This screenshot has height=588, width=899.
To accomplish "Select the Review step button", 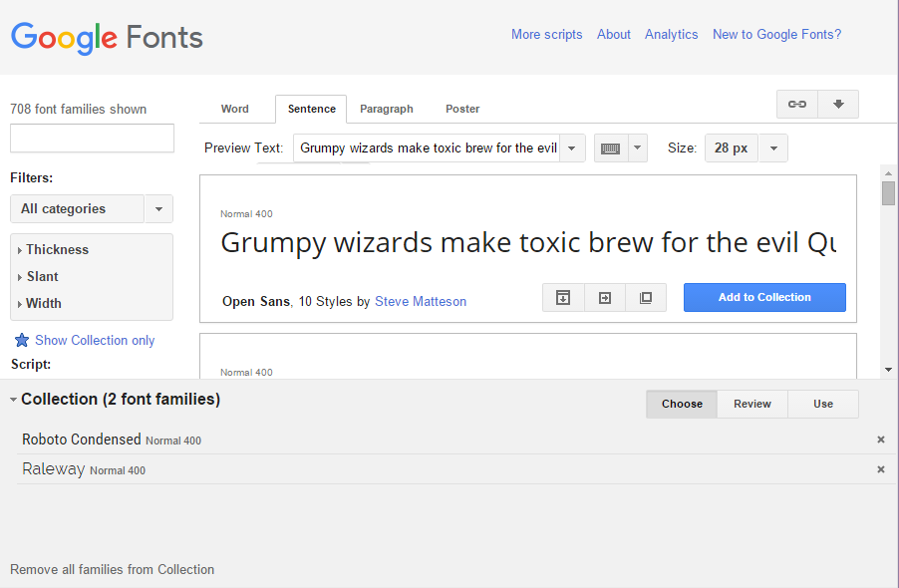I will coord(752,404).
